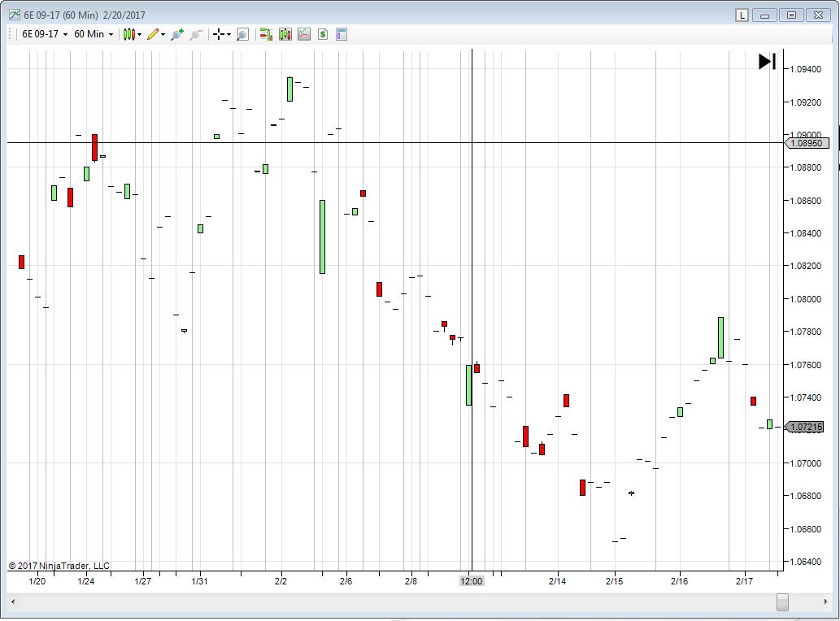The width and height of the screenshot is (840, 621).
Task: Click the 2/2 date label
Action: click(x=281, y=581)
